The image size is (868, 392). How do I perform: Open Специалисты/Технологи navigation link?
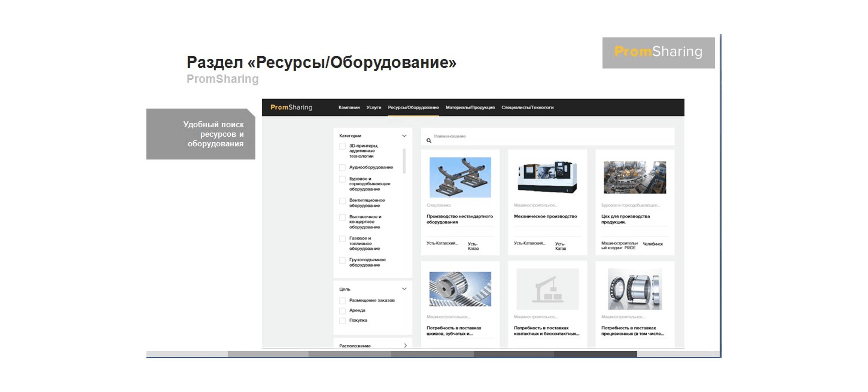point(527,107)
